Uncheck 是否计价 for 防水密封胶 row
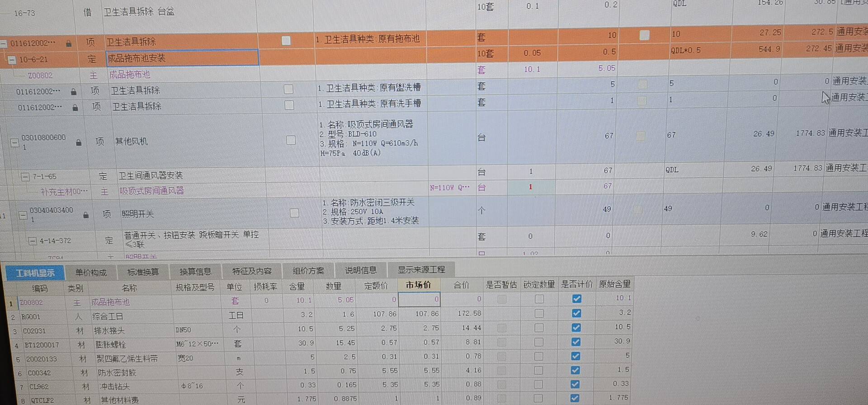Viewport: 868px width, 405px height. click(x=575, y=370)
